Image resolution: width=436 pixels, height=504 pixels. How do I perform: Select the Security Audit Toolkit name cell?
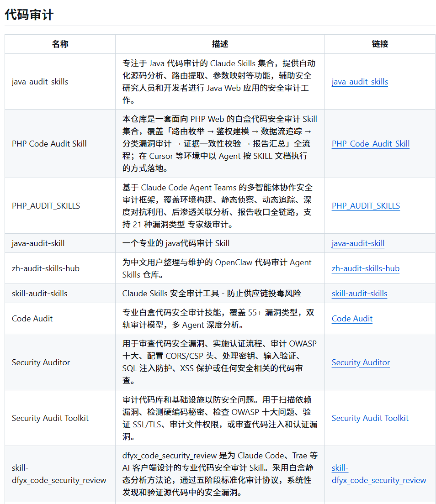tap(60, 418)
